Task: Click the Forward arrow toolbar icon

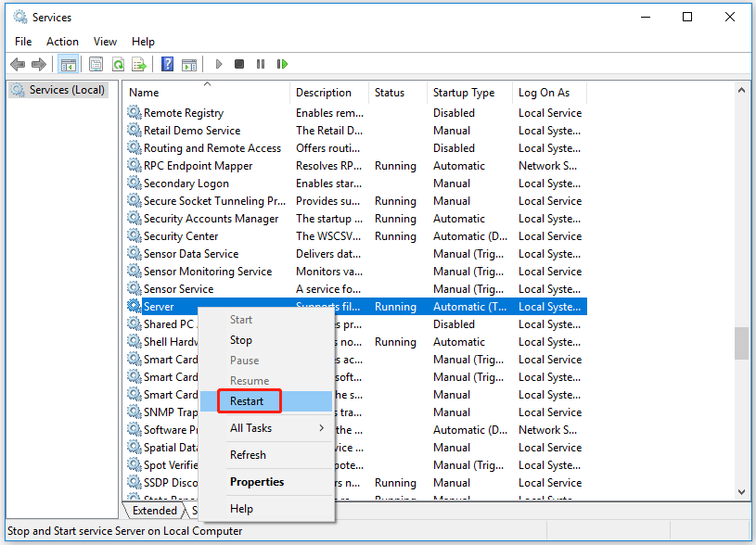Action: pos(39,64)
